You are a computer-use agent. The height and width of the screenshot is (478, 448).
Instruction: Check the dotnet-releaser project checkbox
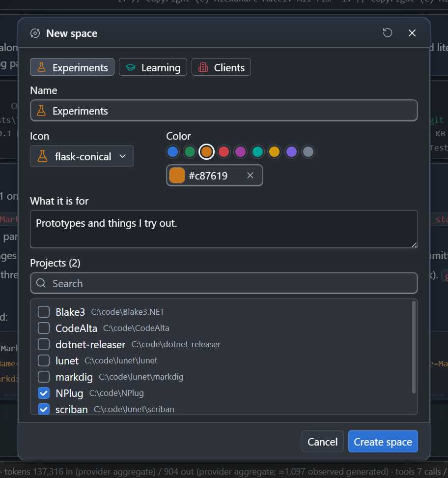point(44,344)
